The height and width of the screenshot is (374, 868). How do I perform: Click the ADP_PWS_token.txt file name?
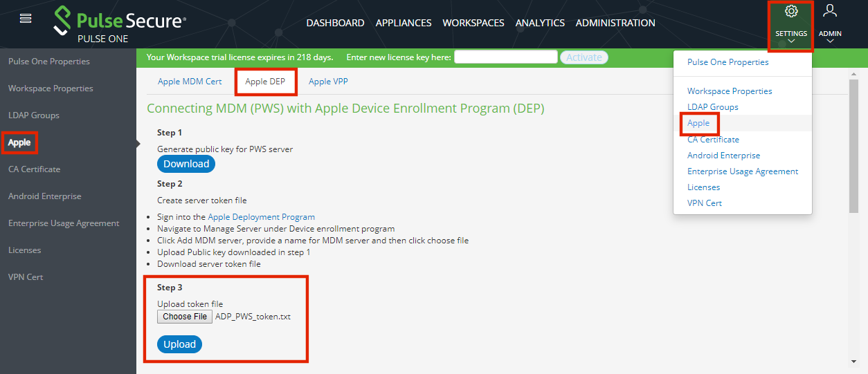[x=253, y=317]
